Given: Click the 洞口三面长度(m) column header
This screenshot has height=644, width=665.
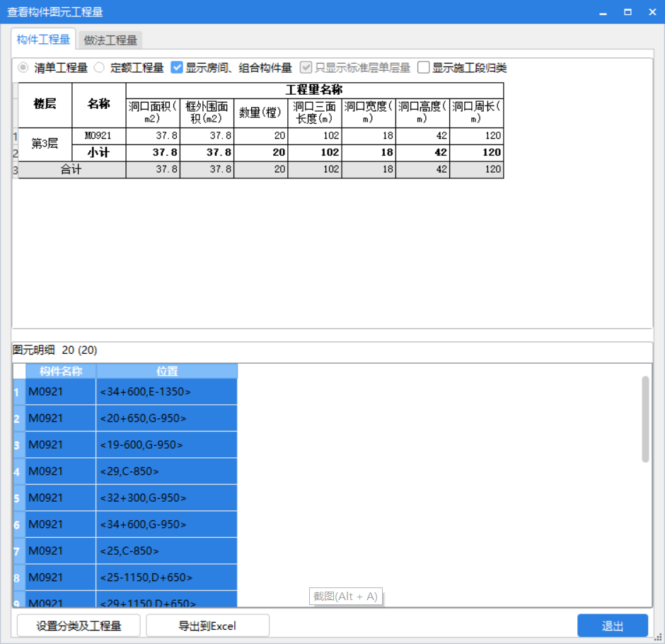Looking at the screenshot, I should click(315, 113).
